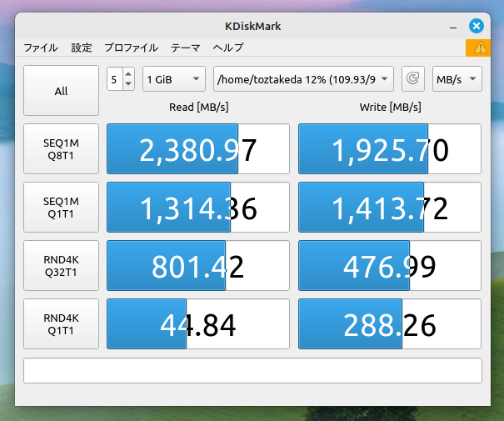Viewport: 504px width, 421px height.
Task: Click the 44.84 read result
Action: point(198,323)
